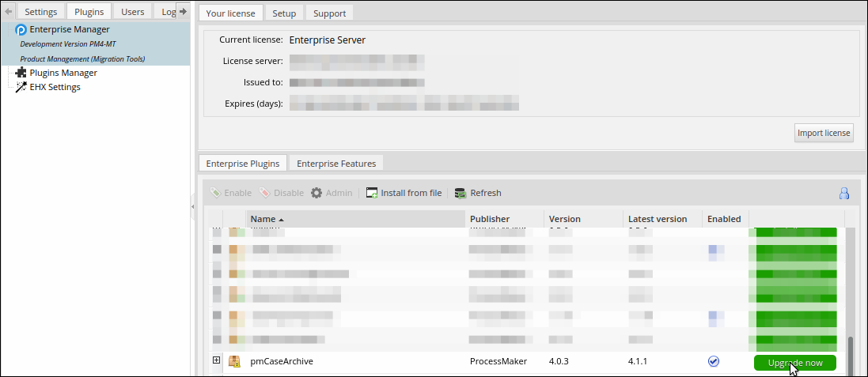
Task: Click the Enterprise Manager logo icon
Action: coord(21,30)
